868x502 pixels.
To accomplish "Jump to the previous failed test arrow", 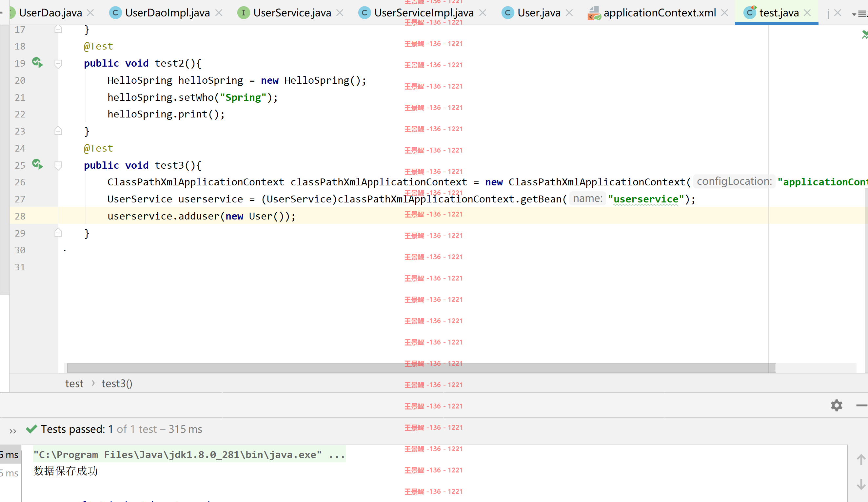I will pyautogui.click(x=861, y=460).
